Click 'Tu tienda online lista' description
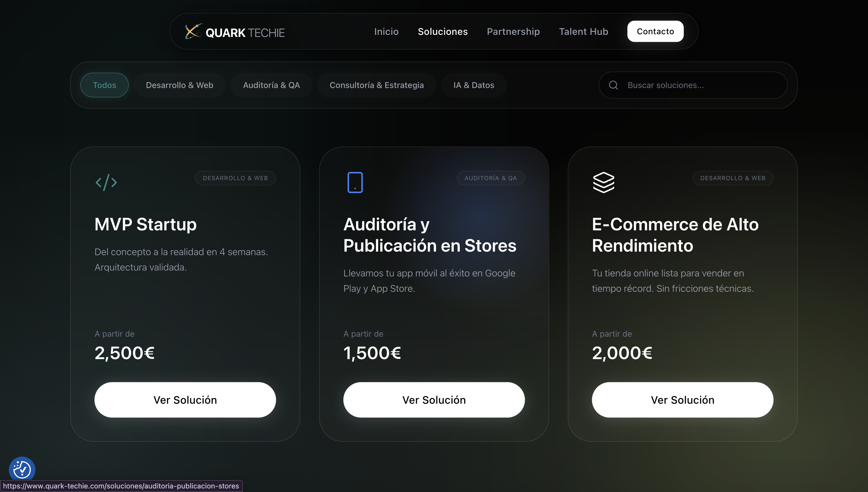The width and height of the screenshot is (868, 492). coord(673,281)
